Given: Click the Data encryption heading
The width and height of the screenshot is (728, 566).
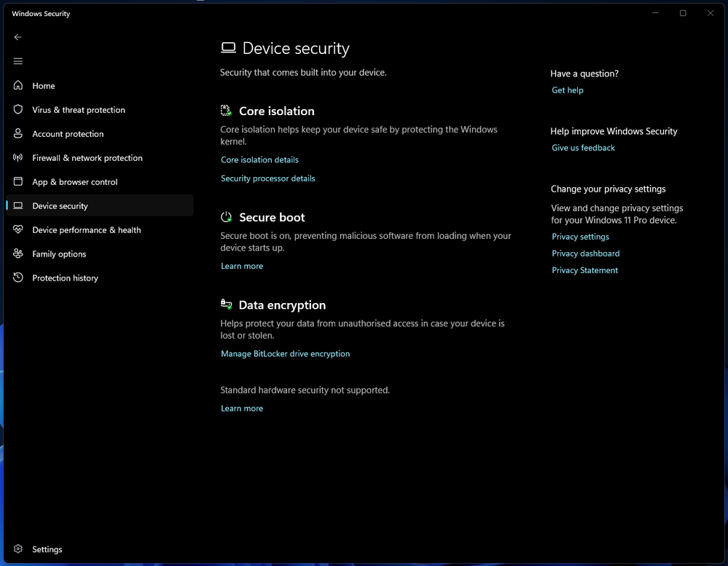Looking at the screenshot, I should (282, 304).
